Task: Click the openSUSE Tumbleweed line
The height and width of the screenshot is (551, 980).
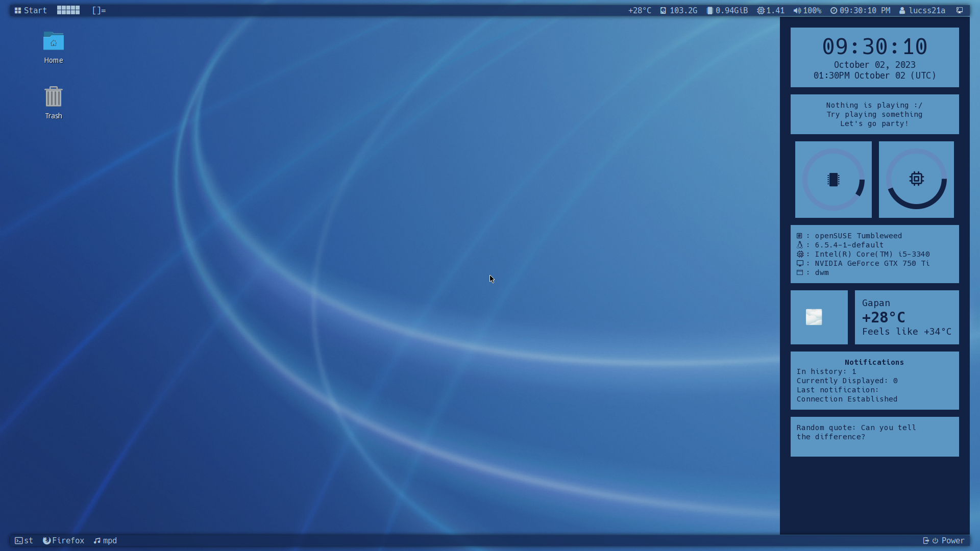Action: click(x=849, y=236)
